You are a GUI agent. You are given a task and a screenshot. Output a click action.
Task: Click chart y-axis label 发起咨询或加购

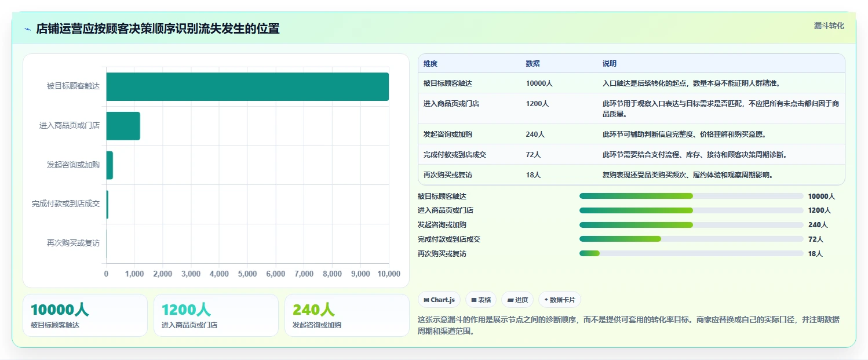click(73, 165)
